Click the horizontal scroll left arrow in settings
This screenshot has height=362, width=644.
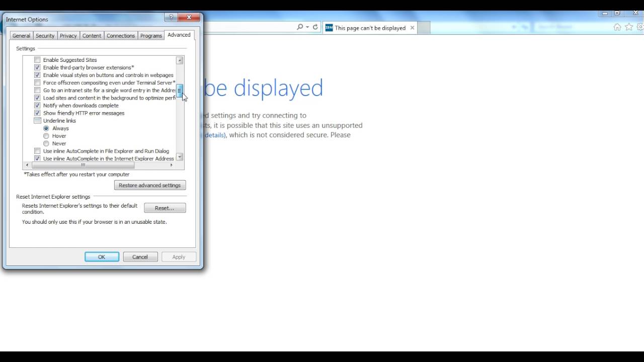pyautogui.click(x=26, y=165)
